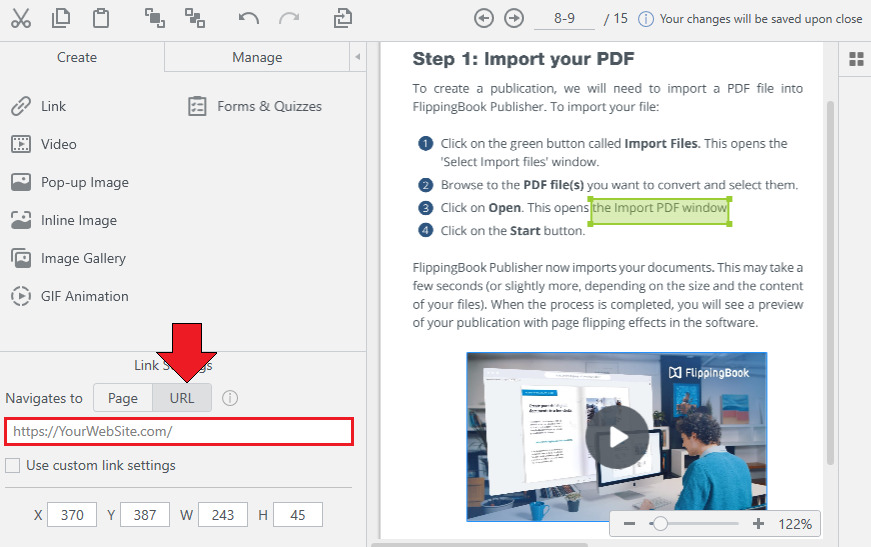Enable Use custom link settings checkbox
The image size is (871, 547).
coord(12,465)
